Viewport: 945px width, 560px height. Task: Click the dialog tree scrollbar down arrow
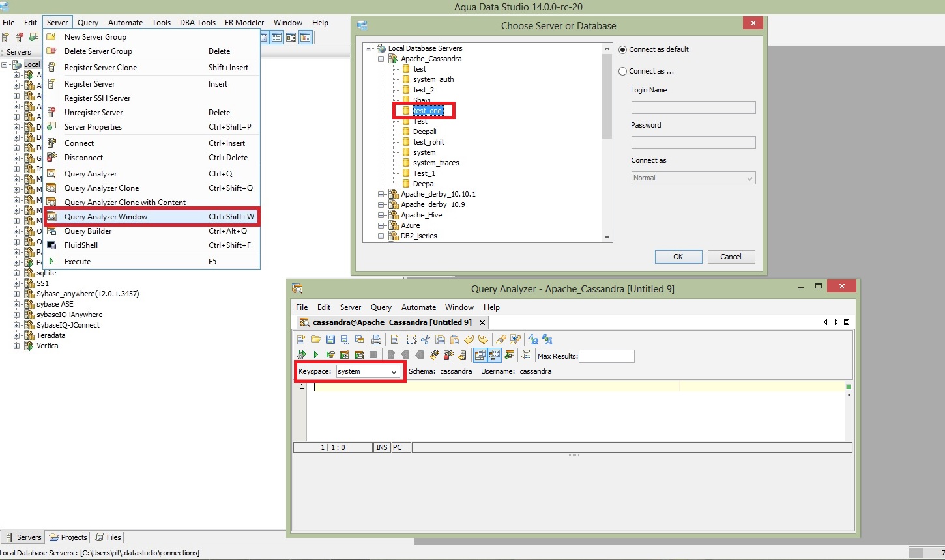607,237
